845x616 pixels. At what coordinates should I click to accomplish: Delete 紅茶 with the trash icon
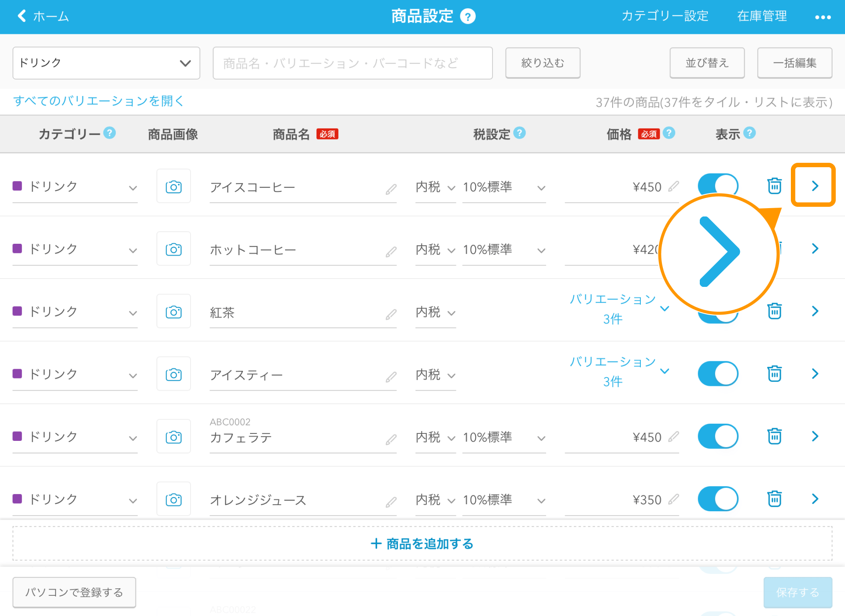pyautogui.click(x=775, y=311)
